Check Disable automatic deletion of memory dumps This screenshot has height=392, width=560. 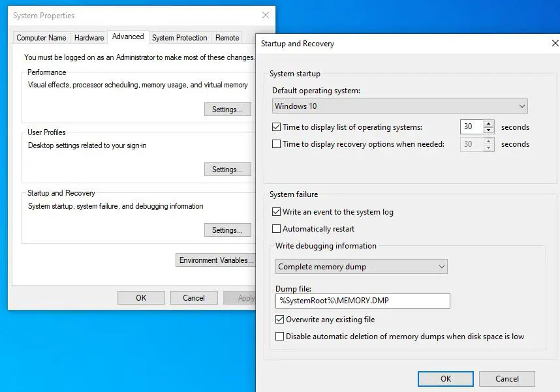coord(280,337)
